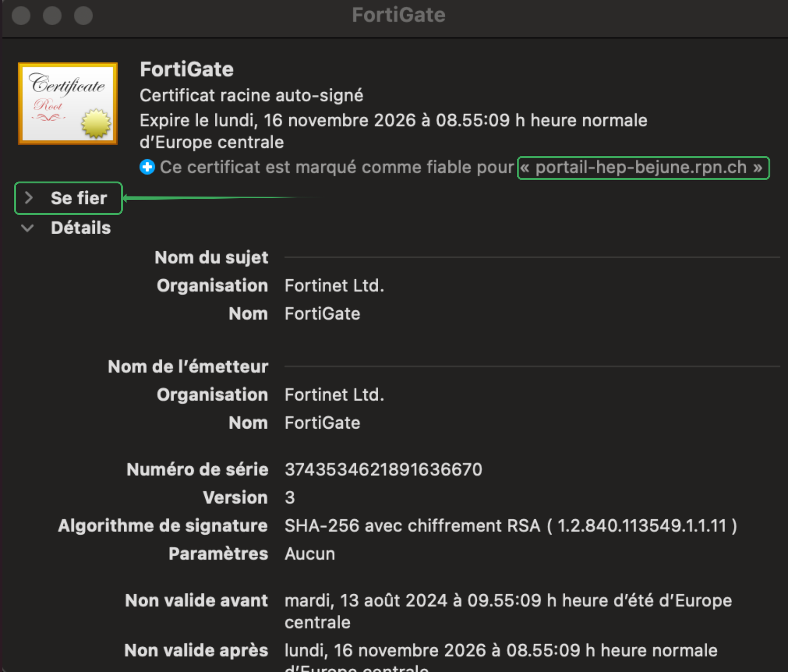
Task: Click the Numéro de série label
Action: [197, 470]
